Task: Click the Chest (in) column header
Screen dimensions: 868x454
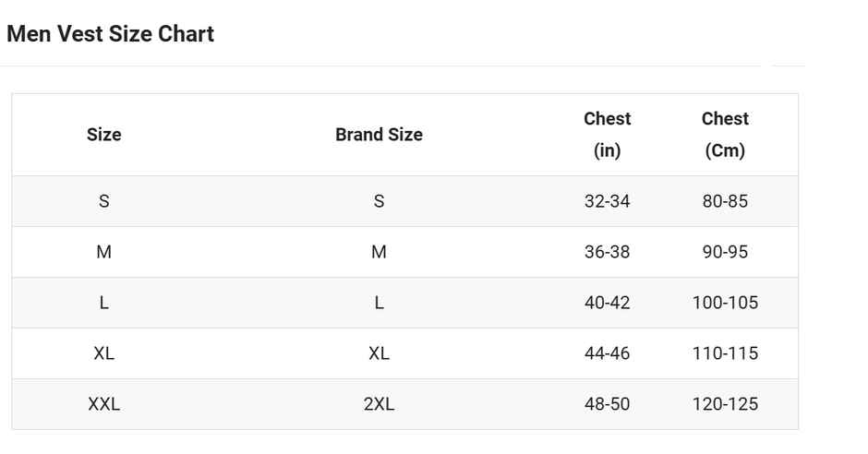Action: pyautogui.click(x=607, y=135)
